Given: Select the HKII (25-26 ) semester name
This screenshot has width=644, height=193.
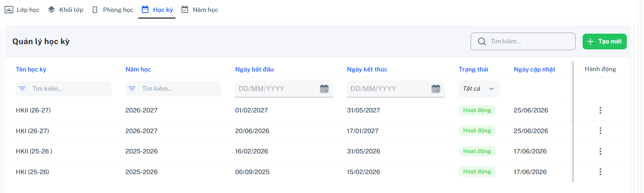Looking at the screenshot, I should [34, 151].
